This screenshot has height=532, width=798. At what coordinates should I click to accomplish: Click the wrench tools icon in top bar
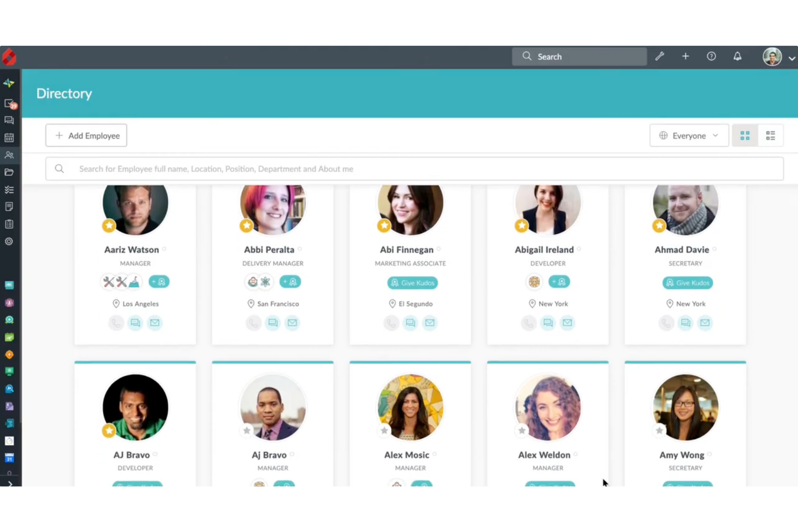(x=659, y=56)
